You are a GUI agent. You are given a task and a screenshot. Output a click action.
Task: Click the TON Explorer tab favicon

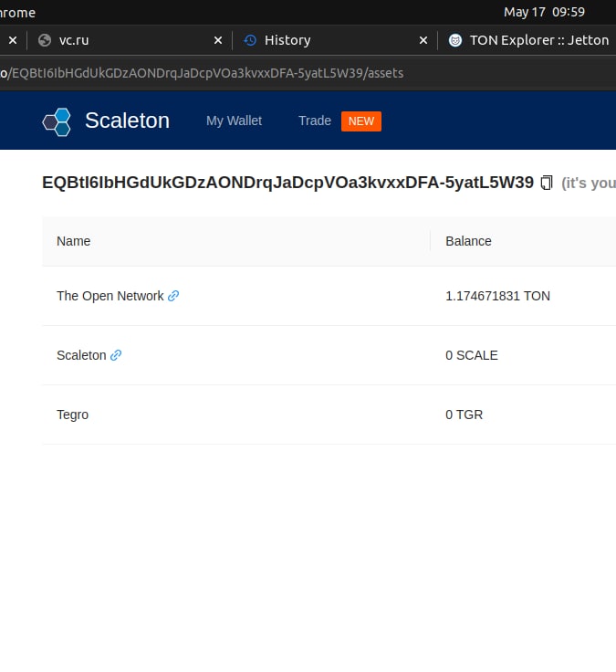[x=455, y=40]
